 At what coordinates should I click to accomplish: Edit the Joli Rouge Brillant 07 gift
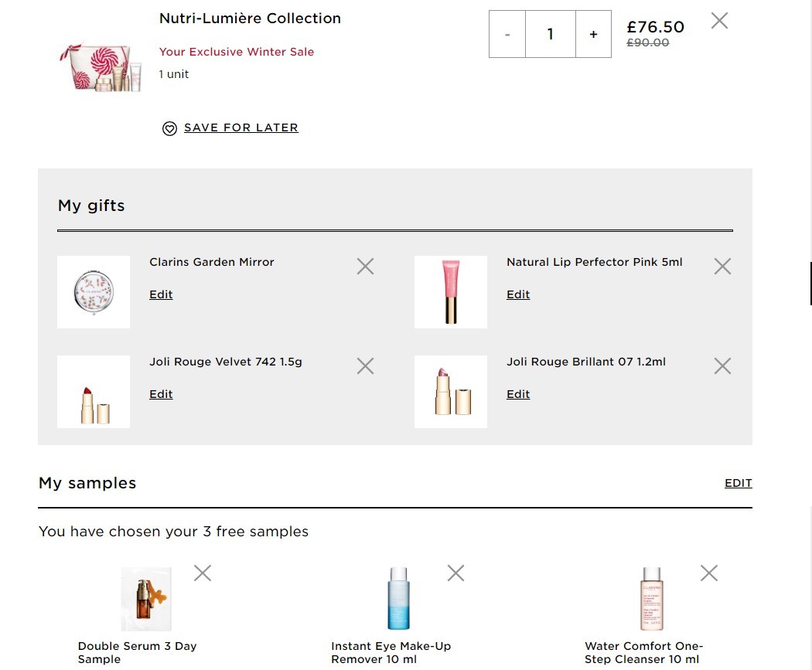[x=518, y=394]
